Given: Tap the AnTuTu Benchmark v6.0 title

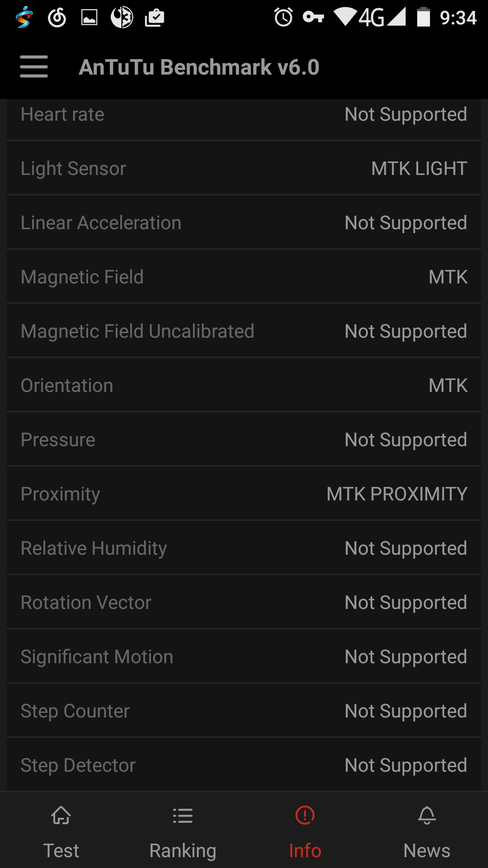Looking at the screenshot, I should [x=199, y=67].
